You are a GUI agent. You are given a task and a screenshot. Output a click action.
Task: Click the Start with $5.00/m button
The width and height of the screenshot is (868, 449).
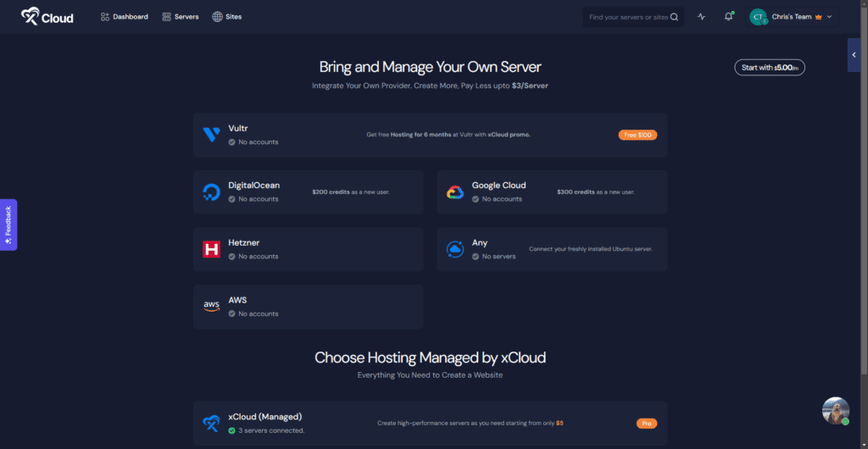(x=769, y=68)
